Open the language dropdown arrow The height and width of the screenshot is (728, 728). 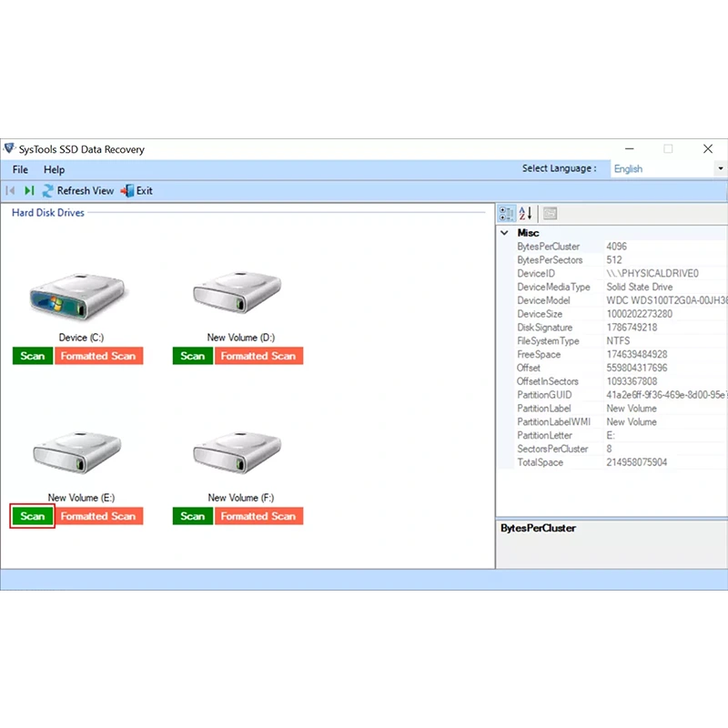click(720, 168)
